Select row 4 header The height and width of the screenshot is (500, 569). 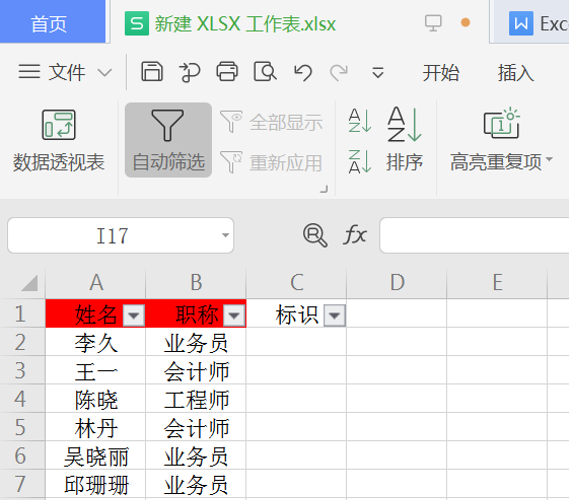(22, 399)
